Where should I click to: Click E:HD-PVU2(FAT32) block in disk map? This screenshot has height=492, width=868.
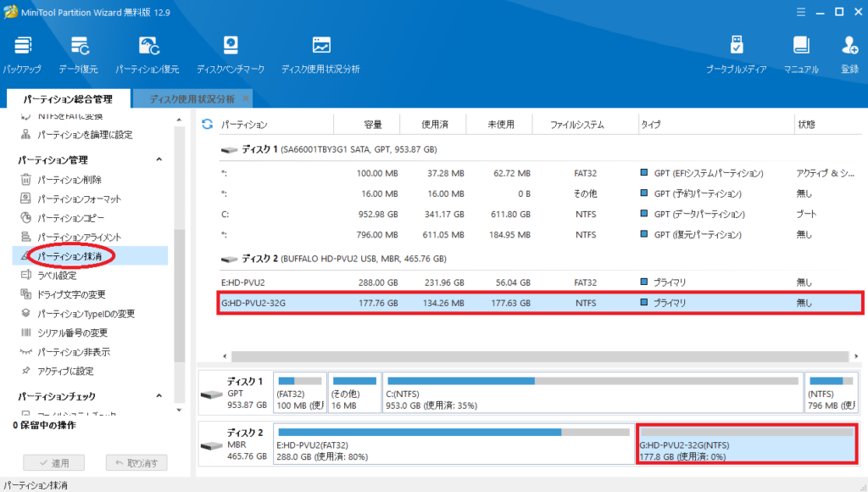click(454, 444)
